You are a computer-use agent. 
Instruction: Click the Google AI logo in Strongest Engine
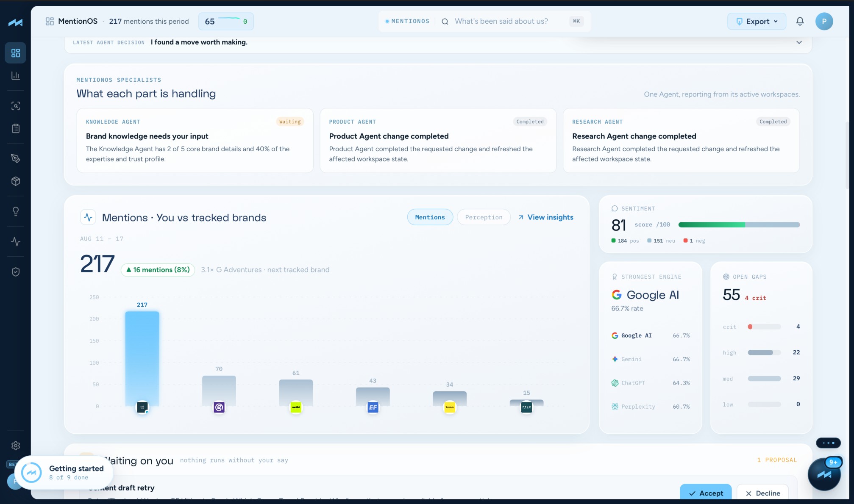coord(617,295)
